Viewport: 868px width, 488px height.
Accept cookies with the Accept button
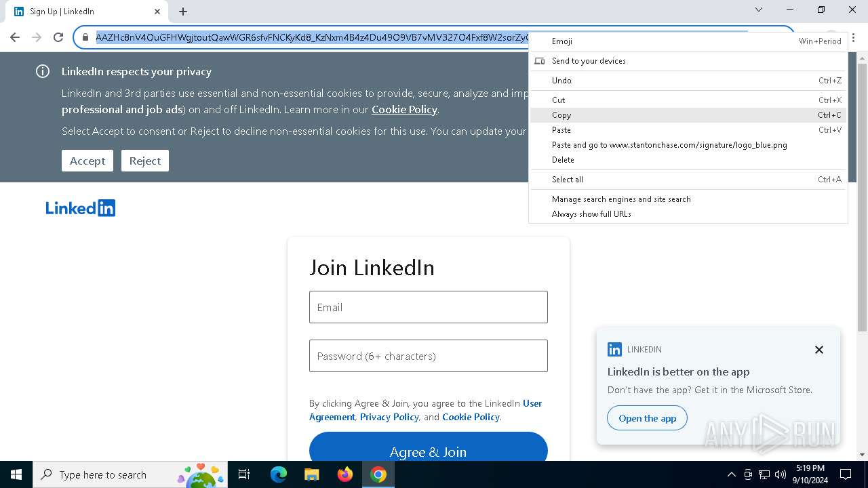(x=87, y=161)
